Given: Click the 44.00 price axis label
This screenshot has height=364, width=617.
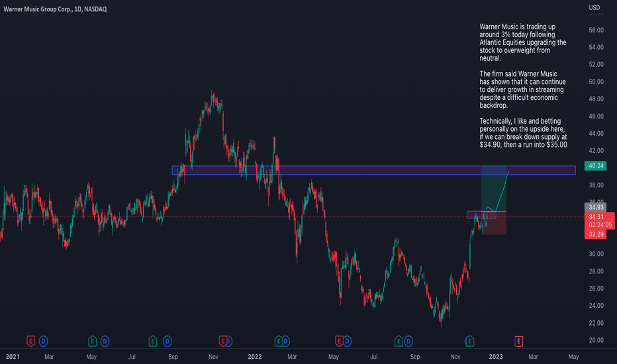Looking at the screenshot, I should click(x=596, y=134).
